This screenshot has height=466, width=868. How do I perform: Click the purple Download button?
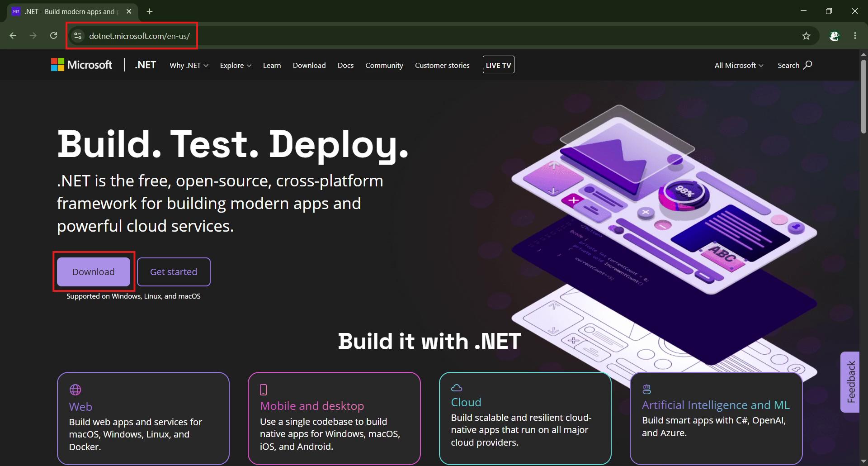[94, 272]
